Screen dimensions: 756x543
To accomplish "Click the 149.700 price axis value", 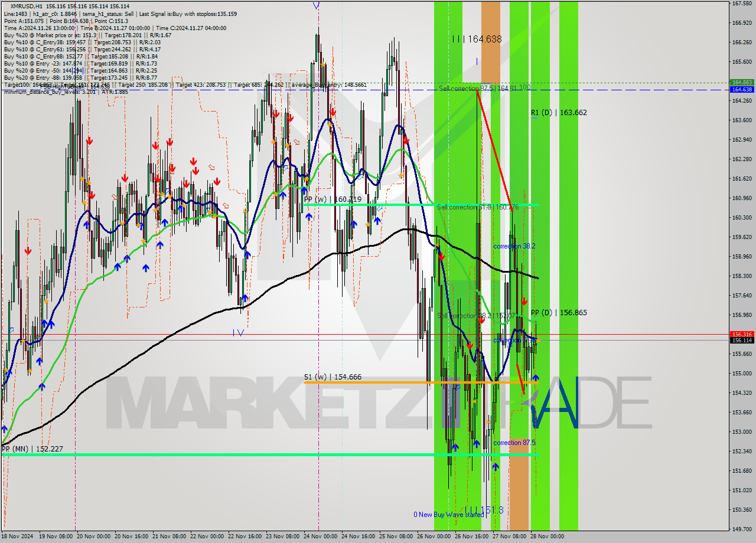I will [741, 529].
